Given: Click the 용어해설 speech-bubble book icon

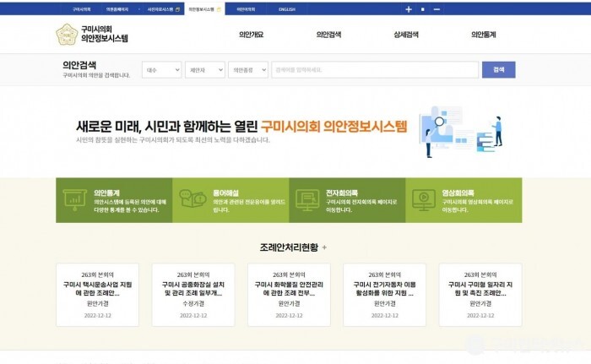Looking at the screenshot, I should 192,198.
